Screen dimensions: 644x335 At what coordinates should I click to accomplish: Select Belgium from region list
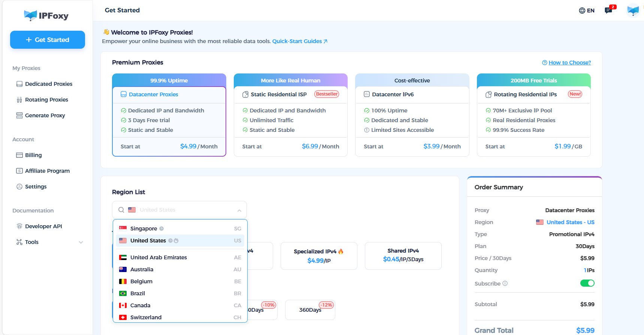[x=180, y=281]
